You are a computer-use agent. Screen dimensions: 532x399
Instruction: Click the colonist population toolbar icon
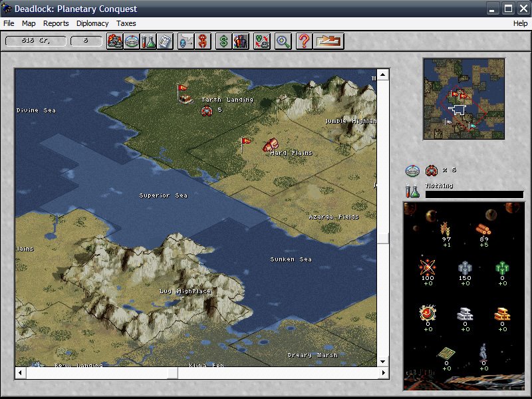[241, 41]
